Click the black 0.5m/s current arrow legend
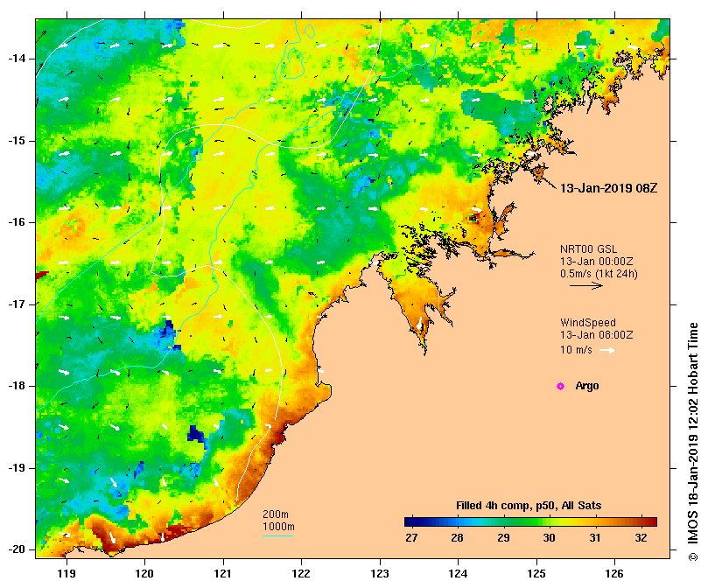The width and height of the screenshot is (708, 588). point(586,285)
